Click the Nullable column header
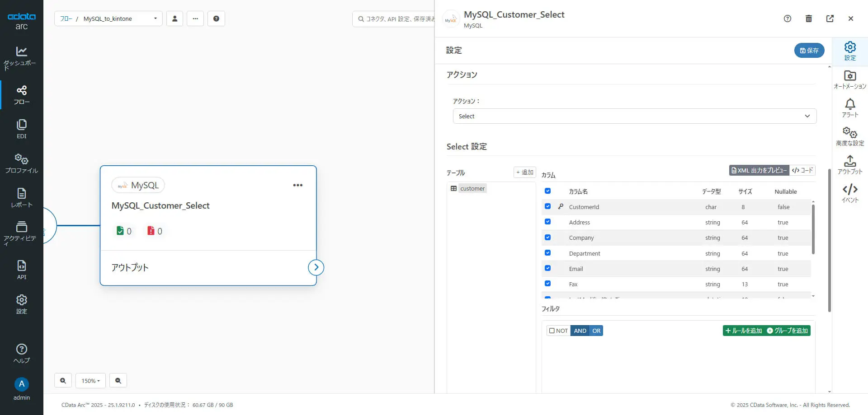The height and width of the screenshot is (415, 868). (786, 191)
